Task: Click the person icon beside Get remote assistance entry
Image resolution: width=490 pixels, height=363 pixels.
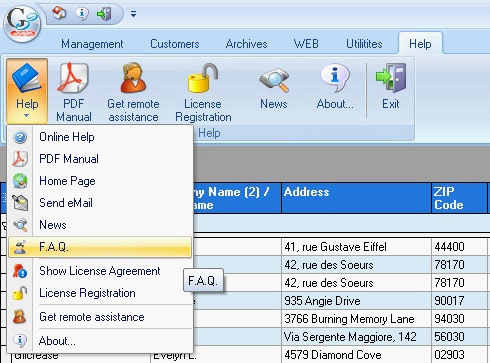Action: 19,317
